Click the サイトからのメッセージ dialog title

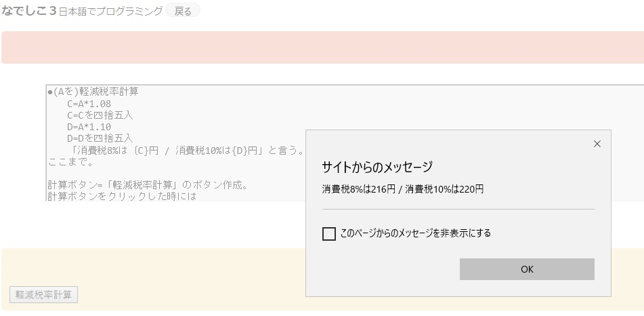pos(377,167)
